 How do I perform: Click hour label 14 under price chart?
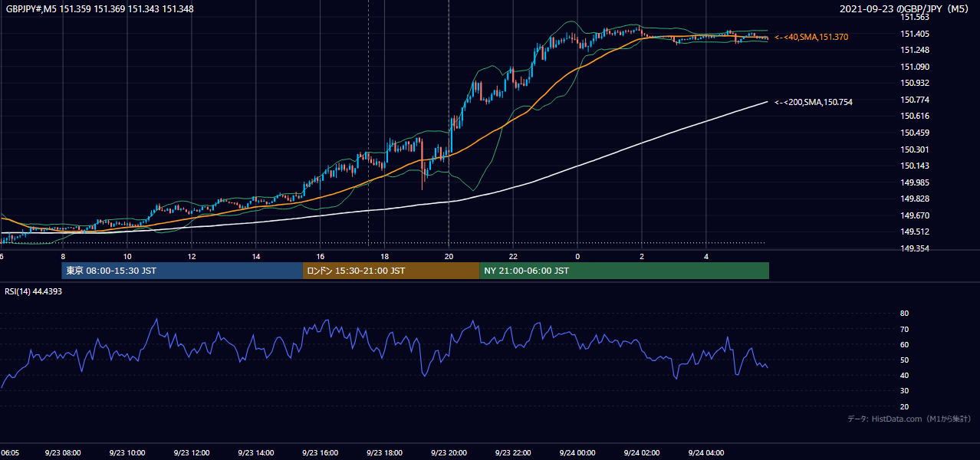pos(256,256)
